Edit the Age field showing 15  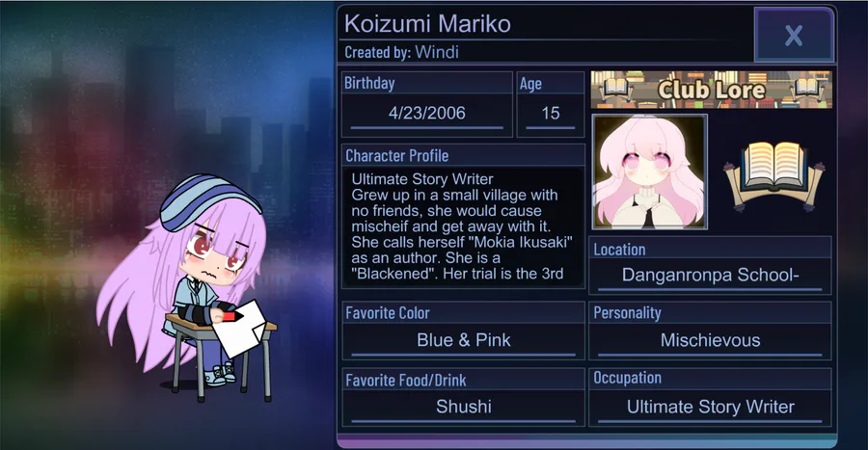551,114
